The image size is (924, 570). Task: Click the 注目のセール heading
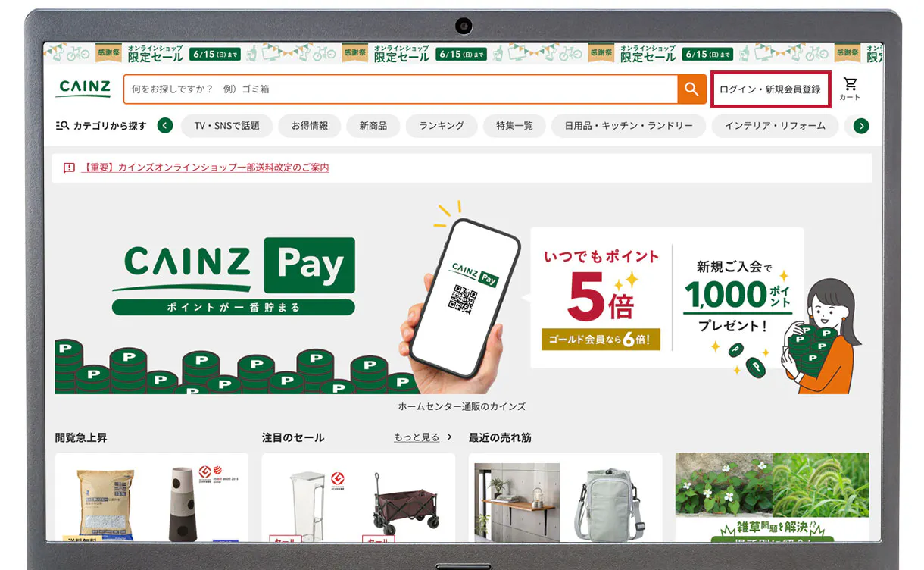point(293,437)
